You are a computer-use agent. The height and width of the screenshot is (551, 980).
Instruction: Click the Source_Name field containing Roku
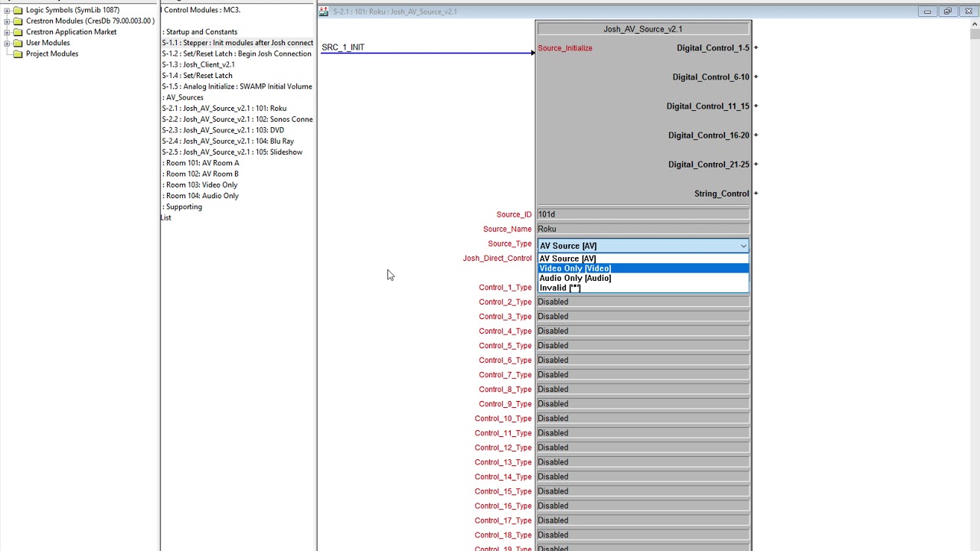pos(643,229)
